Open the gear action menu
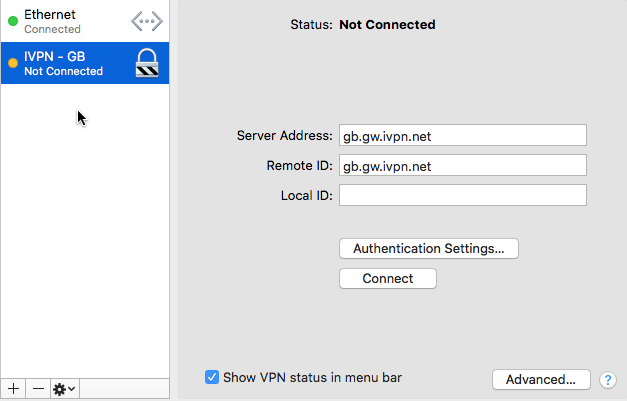Screen dimensions: 627x401 point(65,389)
